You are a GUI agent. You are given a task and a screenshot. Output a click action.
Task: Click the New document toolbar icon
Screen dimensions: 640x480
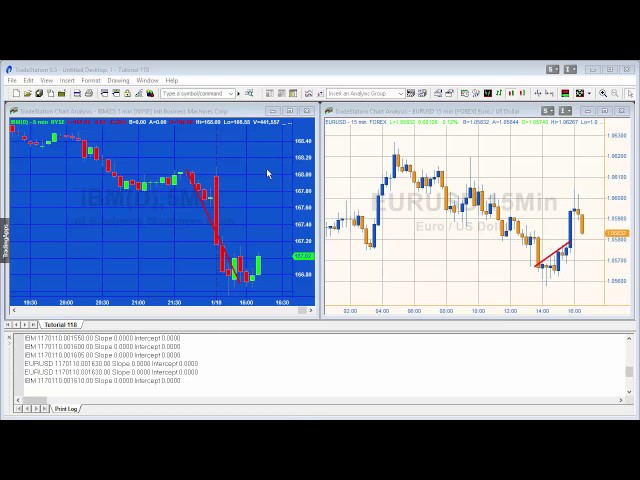pyautogui.click(x=16, y=93)
